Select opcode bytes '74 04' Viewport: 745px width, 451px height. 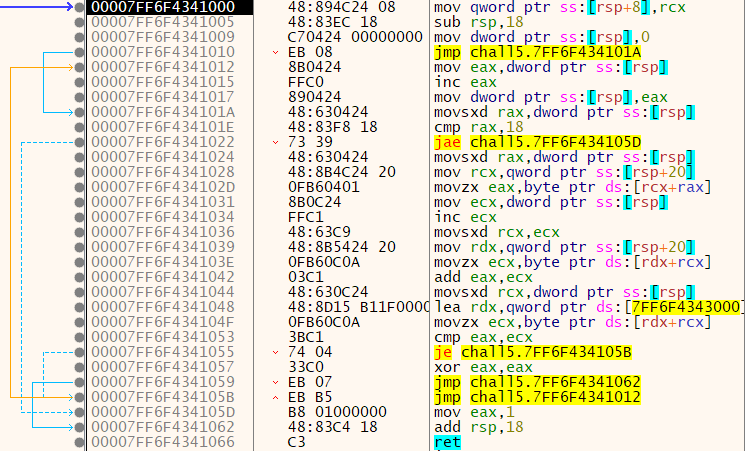click(310, 352)
